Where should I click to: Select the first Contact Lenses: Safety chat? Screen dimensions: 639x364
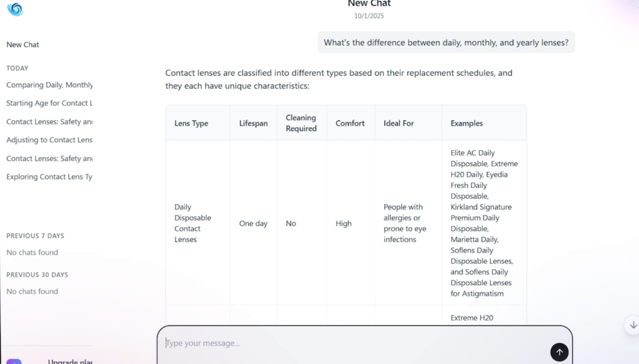point(49,122)
